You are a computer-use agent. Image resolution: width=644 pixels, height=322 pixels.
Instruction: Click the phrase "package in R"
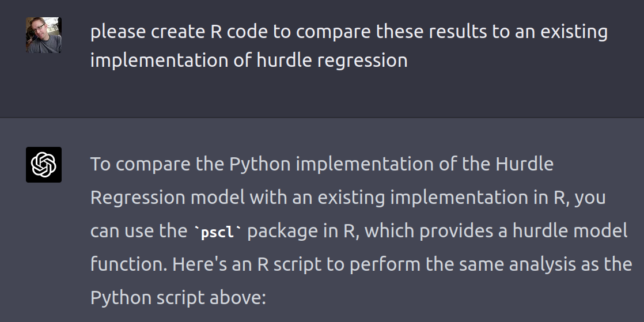coord(303,231)
